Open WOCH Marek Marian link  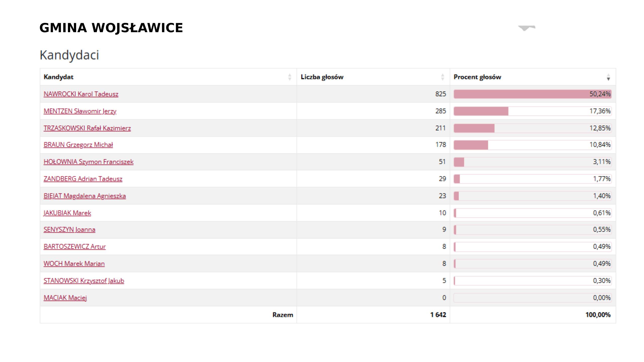click(74, 264)
